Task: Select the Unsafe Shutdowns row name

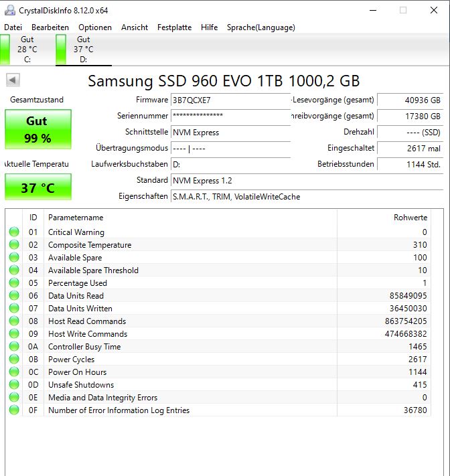Action: coord(81,385)
